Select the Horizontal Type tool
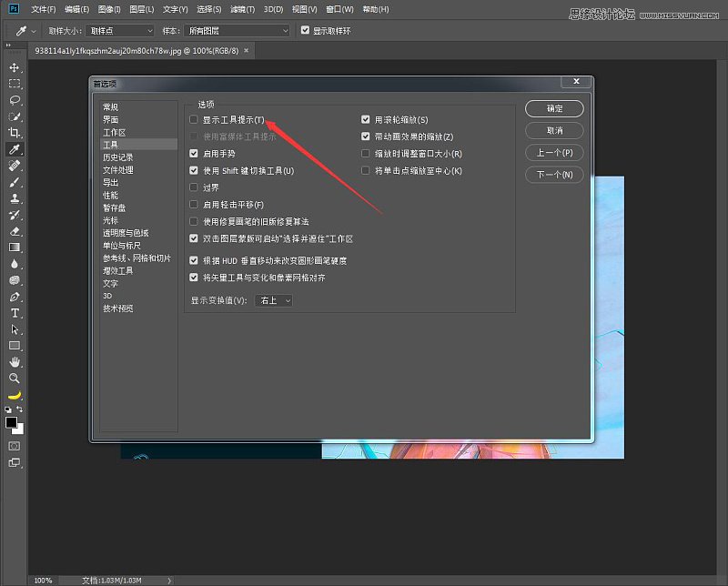Screen dimensions: 728x586 [x=13, y=314]
